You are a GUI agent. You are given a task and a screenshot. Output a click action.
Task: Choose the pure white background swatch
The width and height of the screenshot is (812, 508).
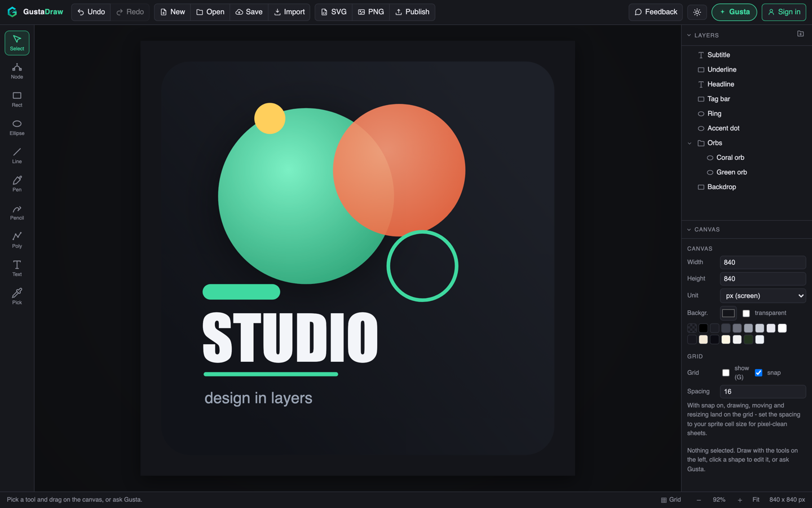(782, 329)
